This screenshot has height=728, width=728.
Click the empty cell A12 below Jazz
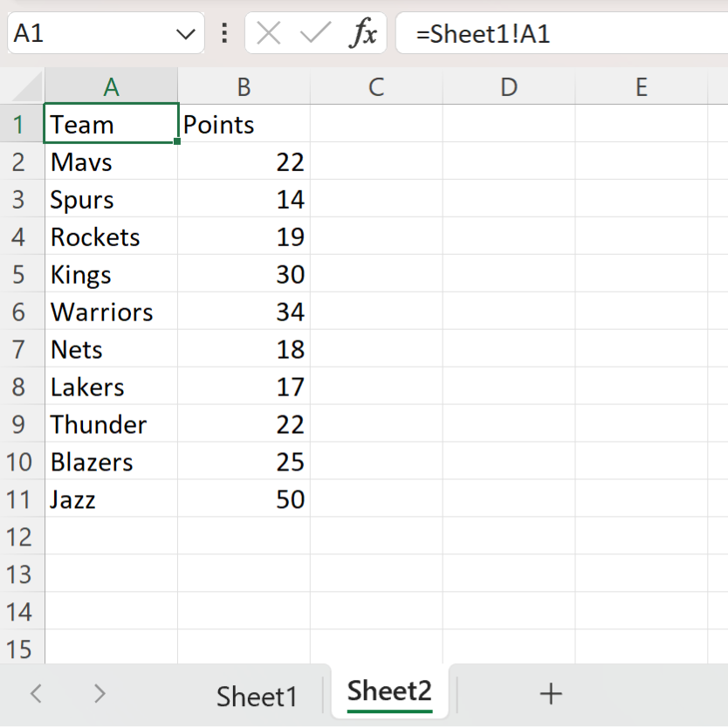click(x=111, y=537)
